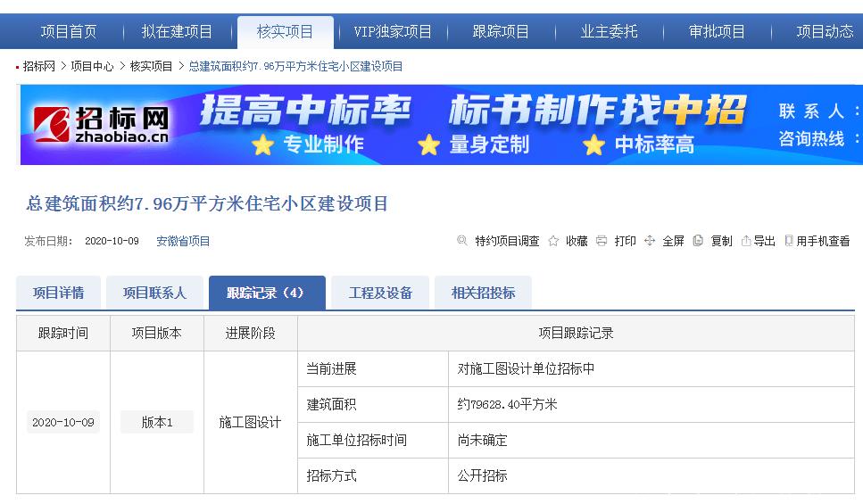Click the 尚未确定 value
The image size is (863, 504).
pyautogui.click(x=482, y=440)
